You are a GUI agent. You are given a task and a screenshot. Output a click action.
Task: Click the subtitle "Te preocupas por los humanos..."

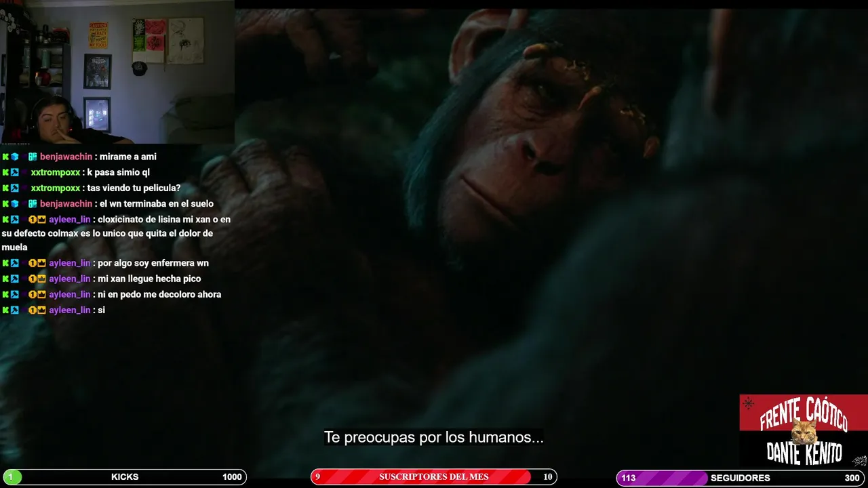tap(434, 437)
